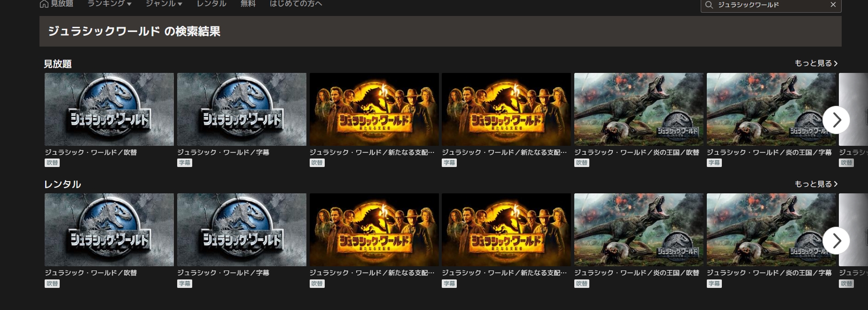The height and width of the screenshot is (310, 868).
Task: Open the ランキング dropdown menu
Action: pyautogui.click(x=109, y=4)
